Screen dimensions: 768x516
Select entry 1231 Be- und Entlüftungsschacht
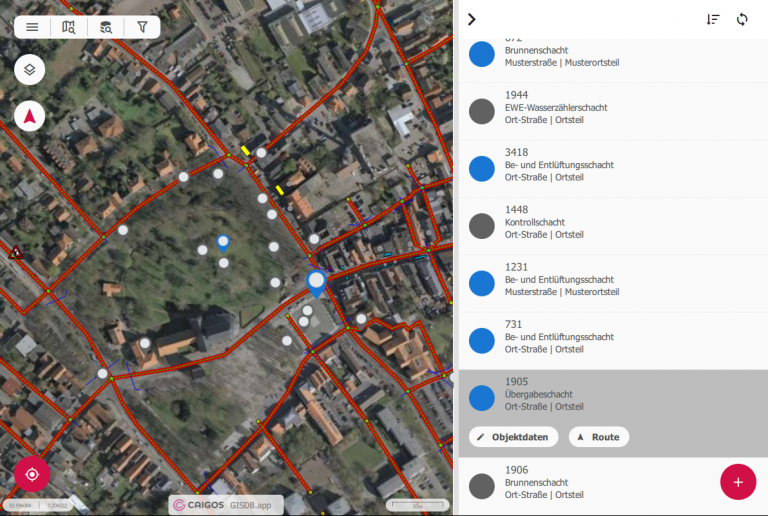[613, 283]
